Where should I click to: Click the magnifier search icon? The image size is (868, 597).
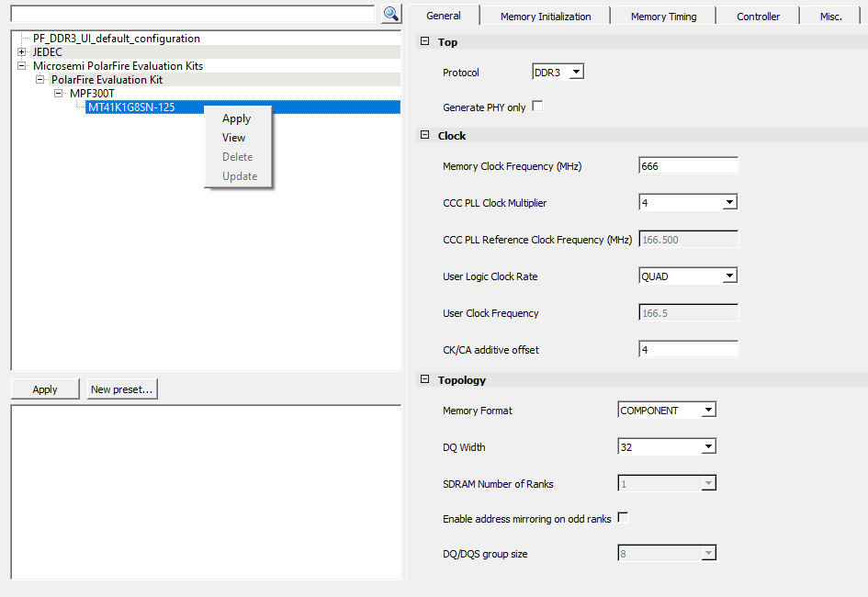391,13
